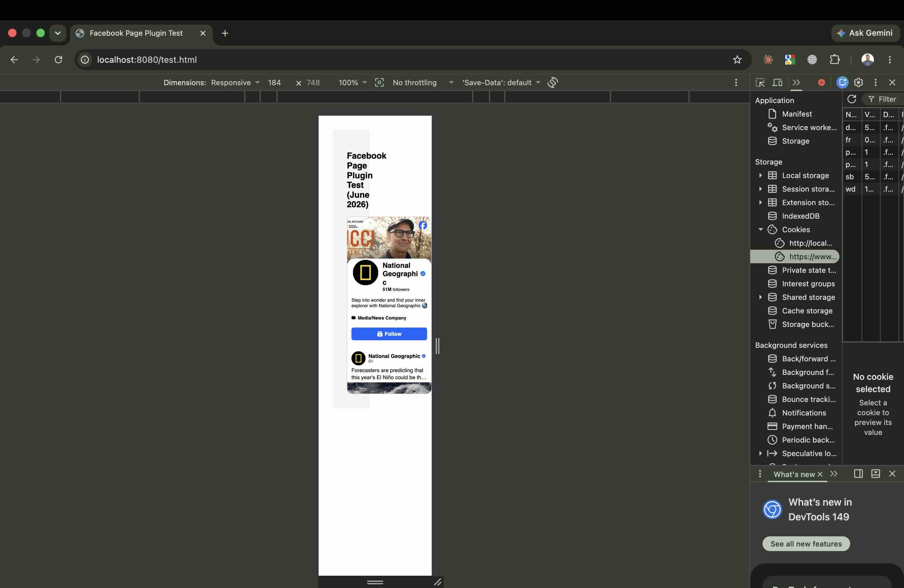The image size is (904, 588).
Task: Click the Ask Gemini button
Action: tap(865, 33)
